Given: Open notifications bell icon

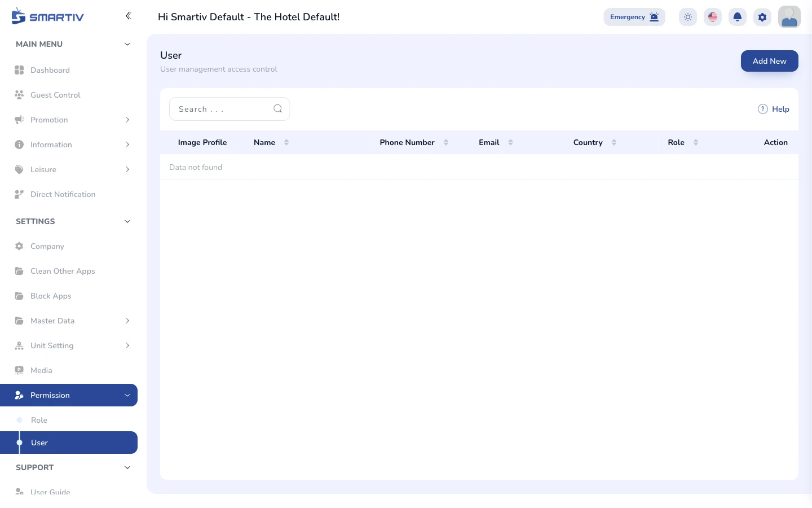Looking at the screenshot, I should point(738,17).
